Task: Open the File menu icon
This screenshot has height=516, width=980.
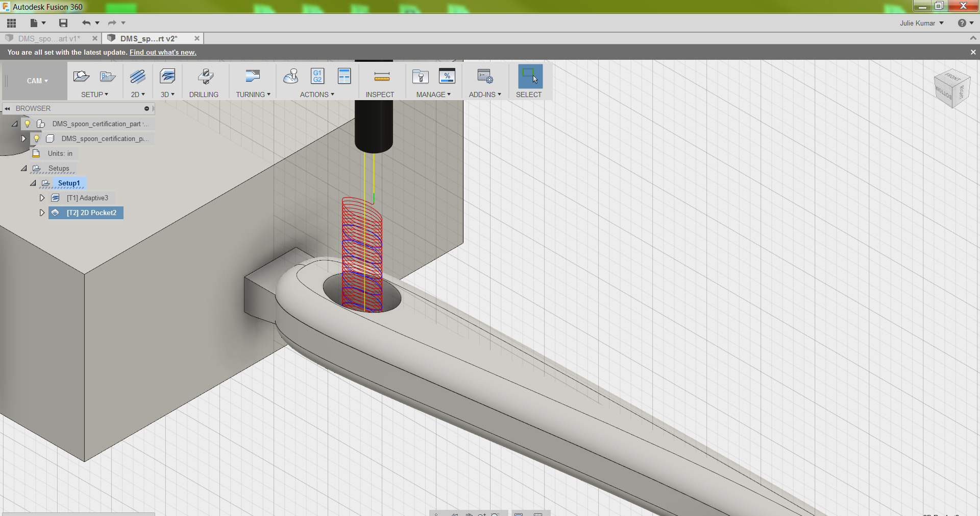Action: pos(34,23)
